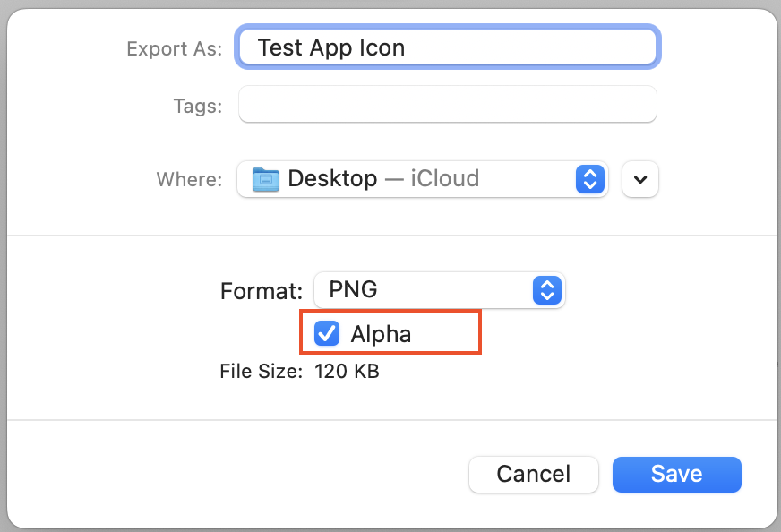
Task: Open the Where location popup menu
Action: [421, 179]
